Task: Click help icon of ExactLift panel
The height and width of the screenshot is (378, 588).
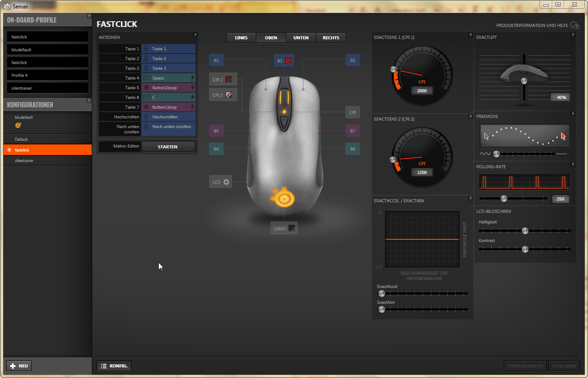Action: (573, 35)
